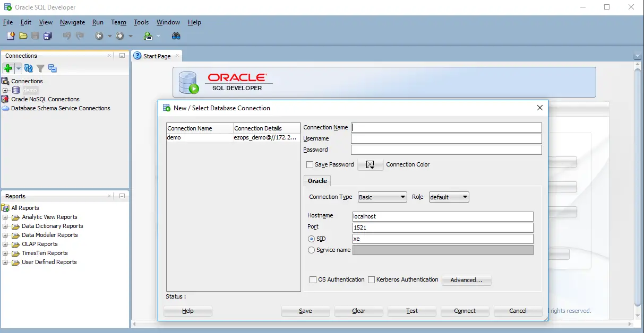Click the Collapse All icon in Connections
Screen dimensions: 644x333
(52, 68)
